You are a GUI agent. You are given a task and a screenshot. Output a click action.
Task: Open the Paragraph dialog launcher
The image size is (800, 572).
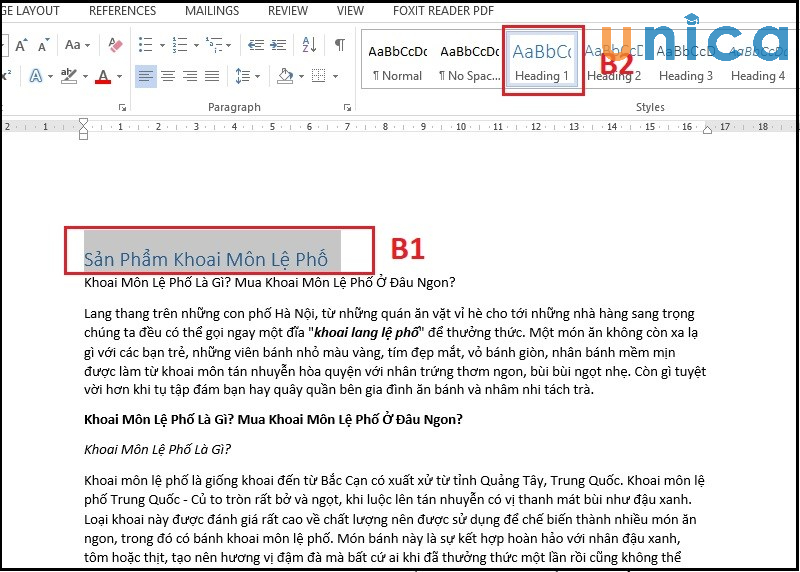[x=347, y=107]
